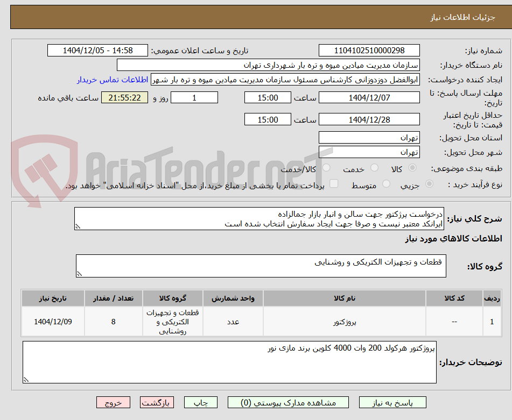Click the request creator name field
The width and height of the screenshot is (512, 420).
pos(285,80)
